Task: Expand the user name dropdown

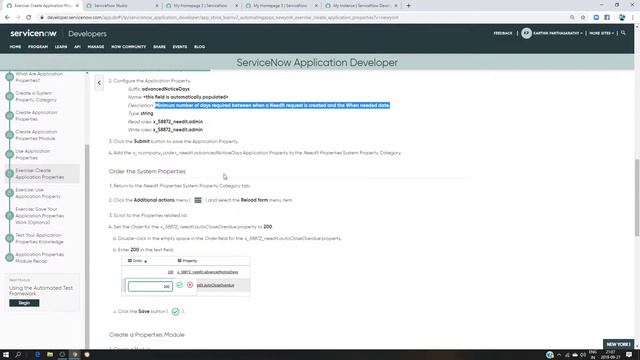Action: [558, 33]
